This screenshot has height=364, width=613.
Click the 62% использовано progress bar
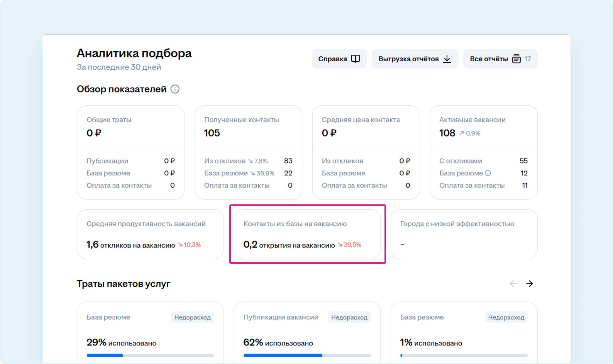(307, 355)
